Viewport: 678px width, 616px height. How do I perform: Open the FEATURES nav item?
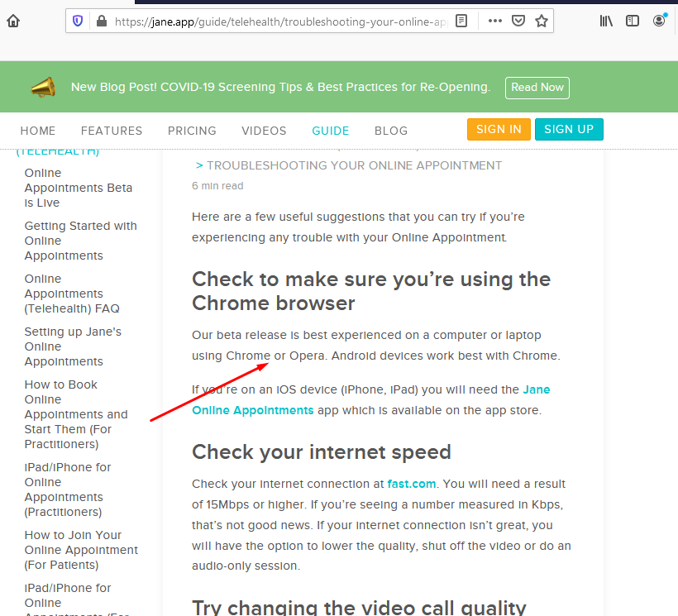pyautogui.click(x=112, y=131)
